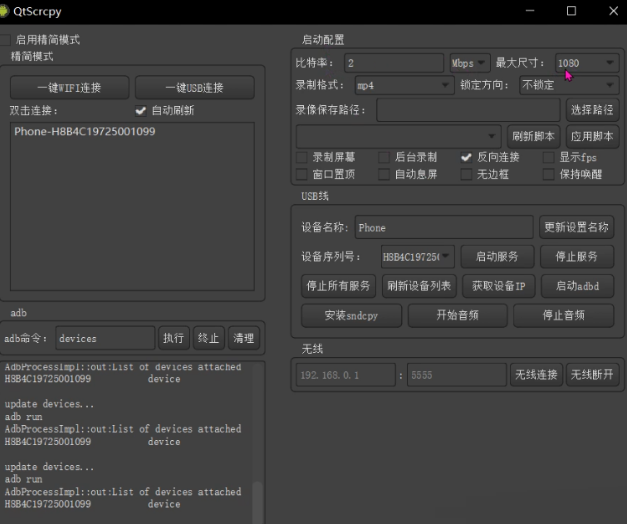Expand the 锁定方向 dropdown

tap(568, 86)
